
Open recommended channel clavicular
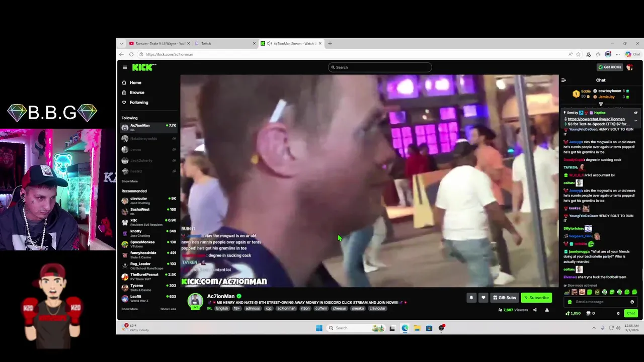[x=149, y=201]
